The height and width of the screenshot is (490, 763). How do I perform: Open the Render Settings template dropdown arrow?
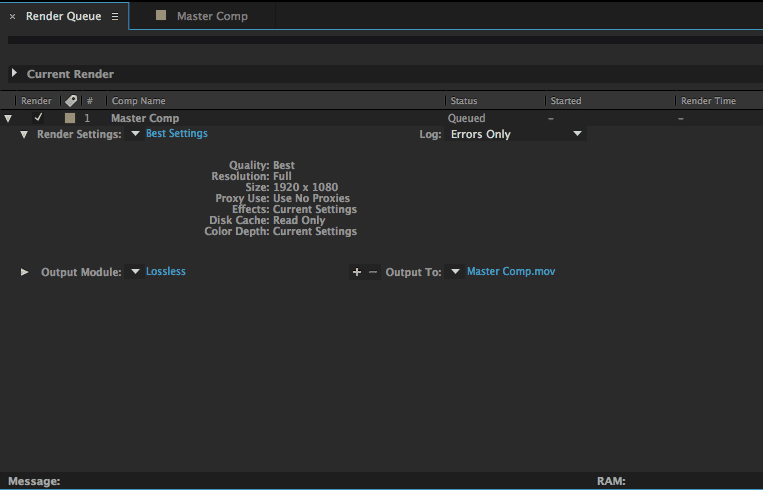[135, 134]
